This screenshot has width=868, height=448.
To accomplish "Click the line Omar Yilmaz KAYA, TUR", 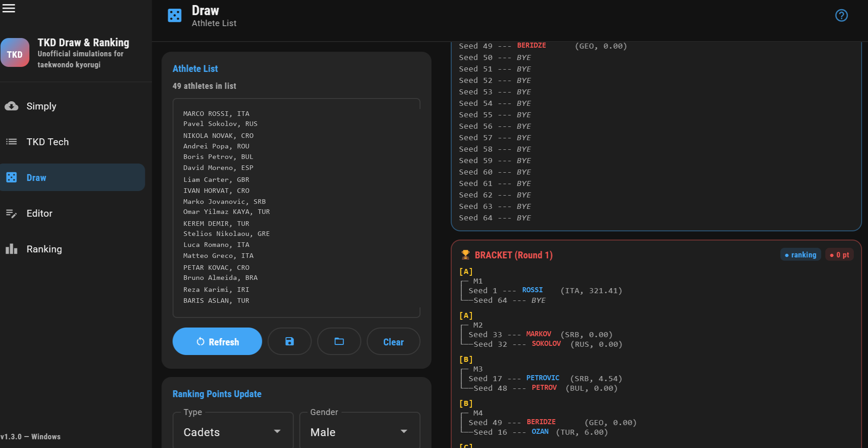I will pos(227,212).
